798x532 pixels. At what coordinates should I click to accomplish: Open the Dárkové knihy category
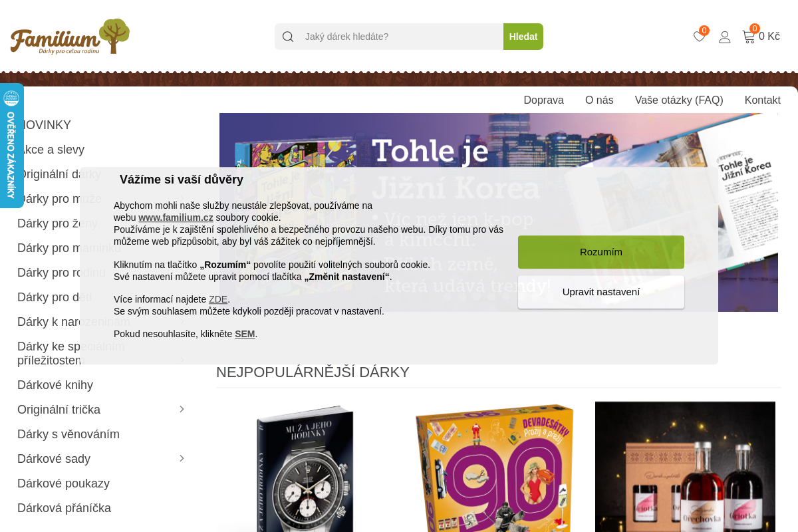(x=55, y=385)
